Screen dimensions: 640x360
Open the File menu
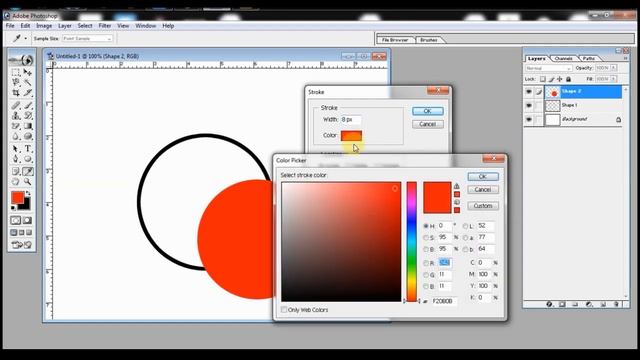[x=10, y=26]
